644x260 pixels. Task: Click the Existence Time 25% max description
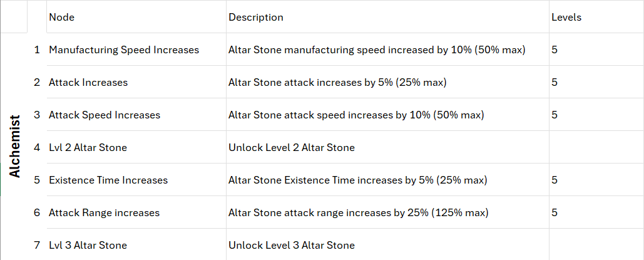pyautogui.click(x=387, y=180)
